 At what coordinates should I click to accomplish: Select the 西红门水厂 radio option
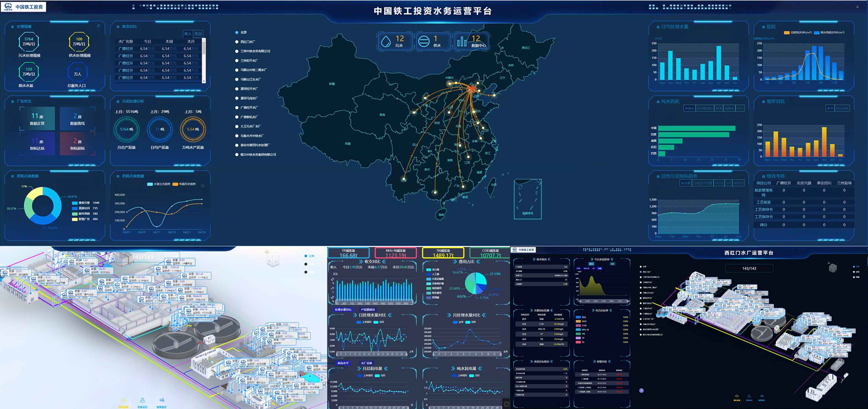tap(237, 42)
